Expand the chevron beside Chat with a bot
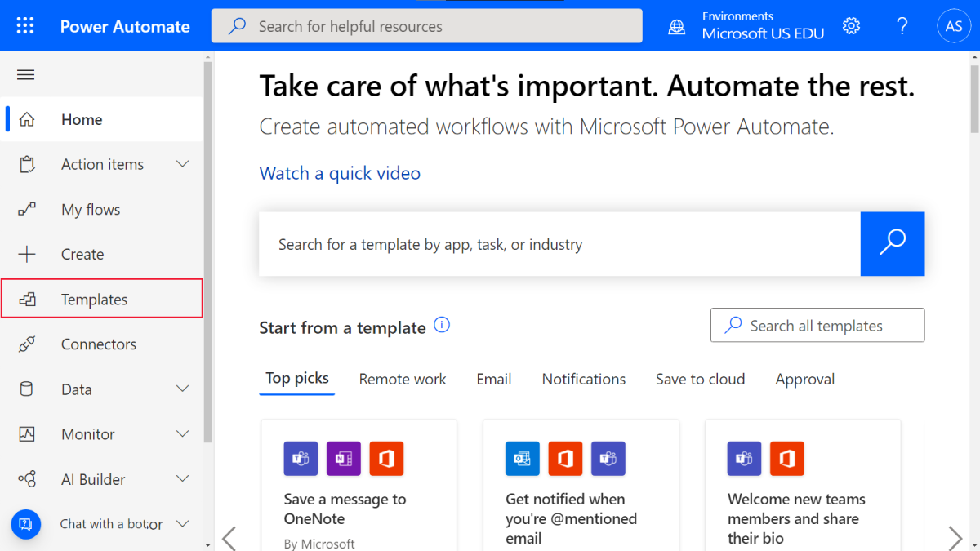The image size is (980, 551). pos(183,523)
